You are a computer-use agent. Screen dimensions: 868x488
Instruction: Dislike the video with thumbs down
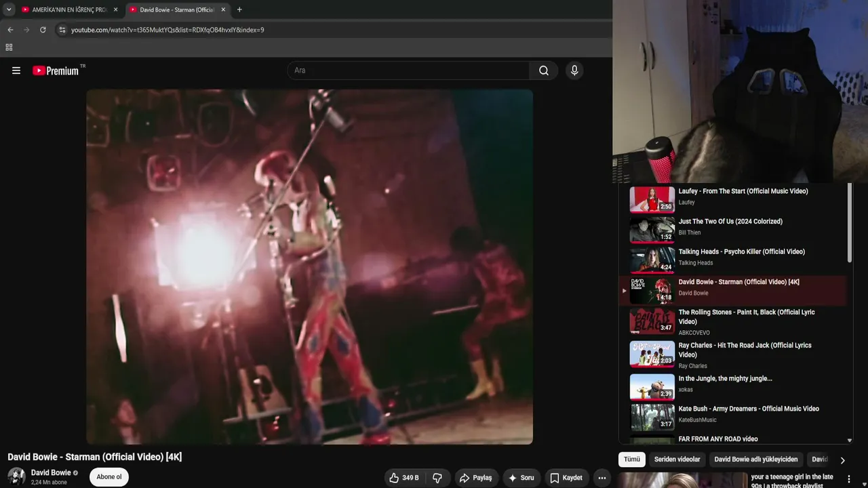point(437,478)
